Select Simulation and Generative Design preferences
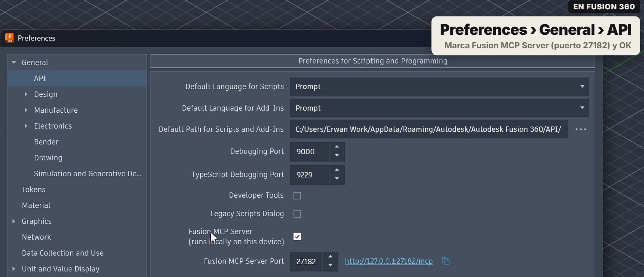 (87, 174)
